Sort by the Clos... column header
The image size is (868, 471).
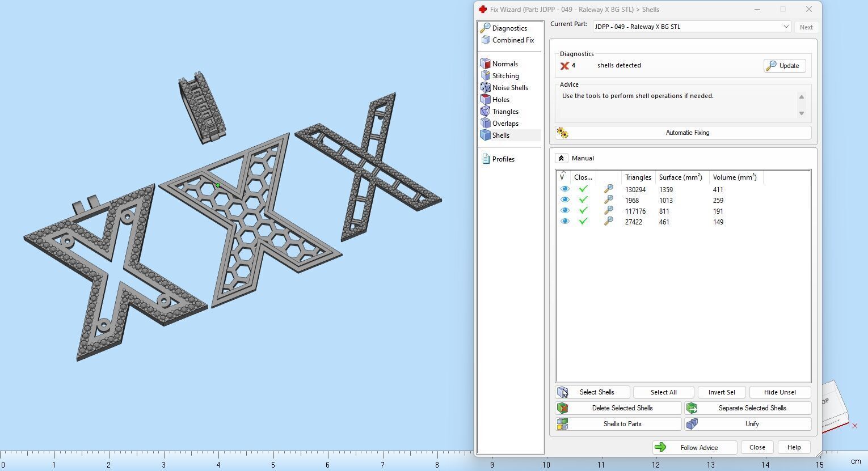583,177
